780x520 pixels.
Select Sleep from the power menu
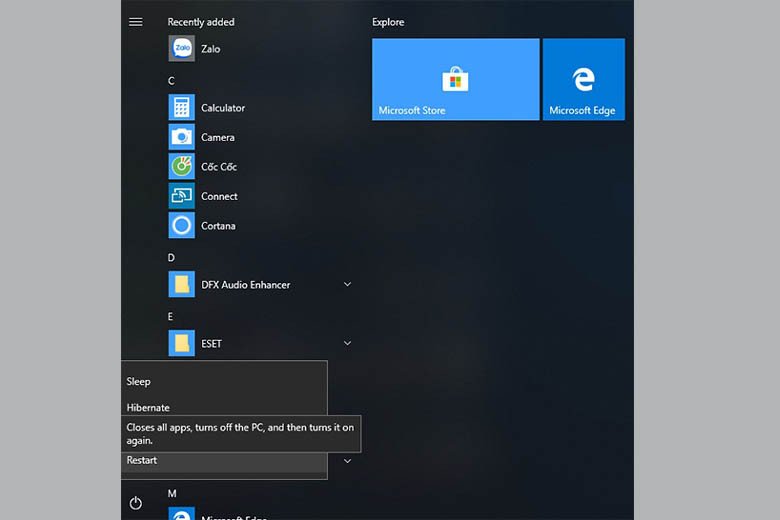[x=224, y=382]
